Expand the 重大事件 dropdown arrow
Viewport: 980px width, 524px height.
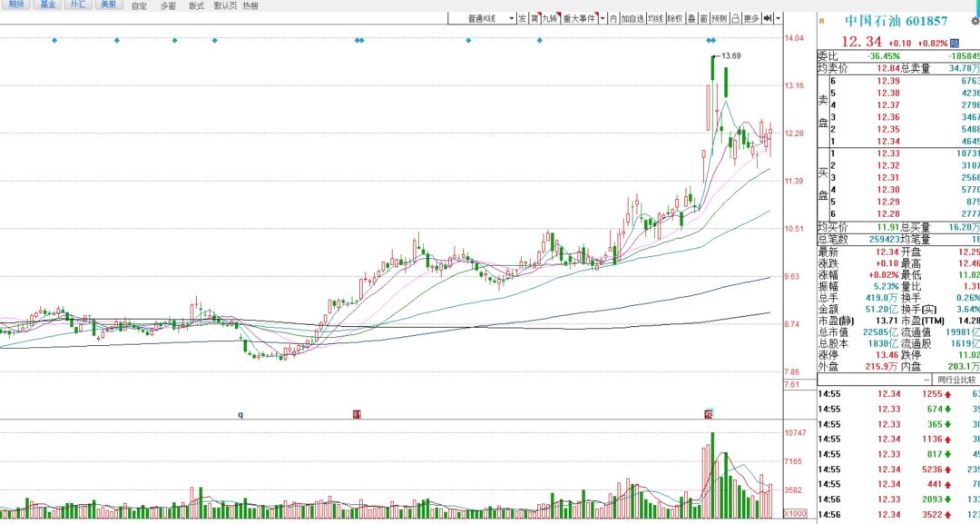pyautogui.click(x=603, y=18)
